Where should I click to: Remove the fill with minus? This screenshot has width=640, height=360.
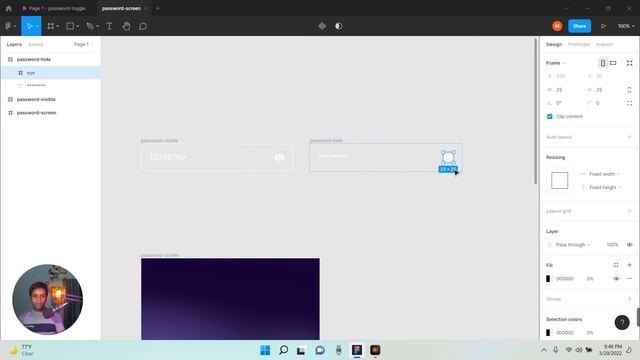[x=629, y=278]
